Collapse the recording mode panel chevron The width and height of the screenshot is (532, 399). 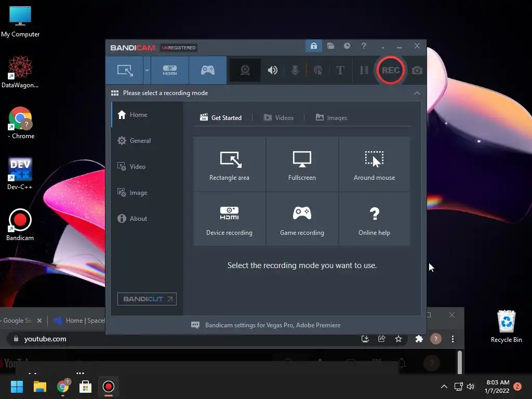417,93
